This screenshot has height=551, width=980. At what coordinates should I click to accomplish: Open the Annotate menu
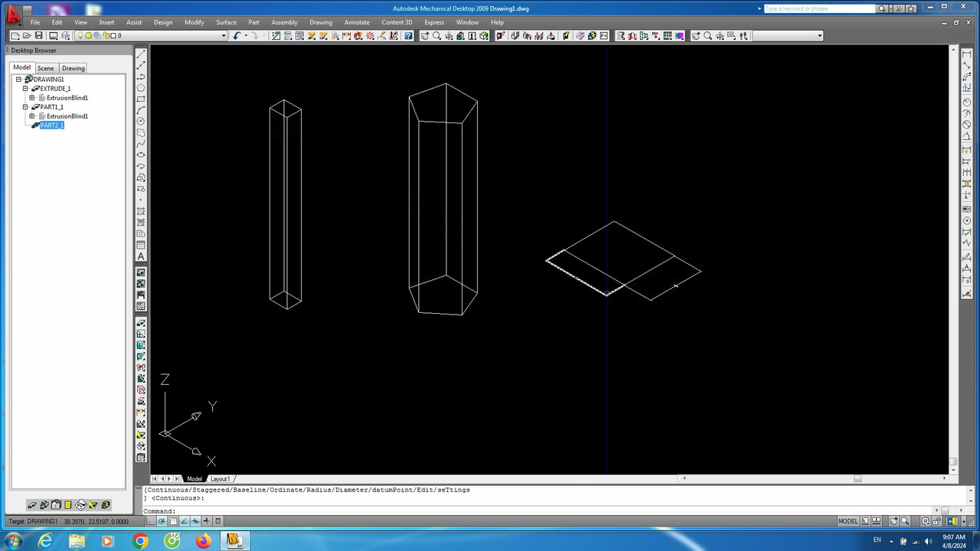click(x=357, y=22)
